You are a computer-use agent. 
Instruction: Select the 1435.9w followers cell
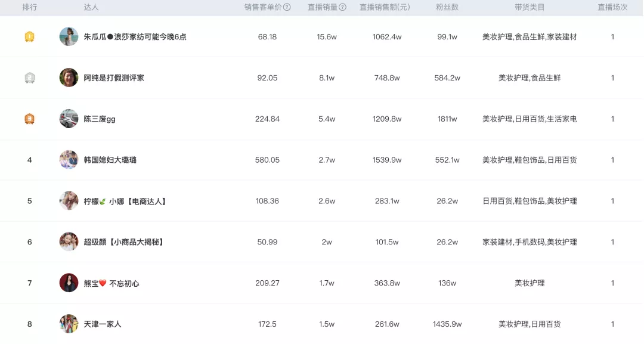pos(447,324)
